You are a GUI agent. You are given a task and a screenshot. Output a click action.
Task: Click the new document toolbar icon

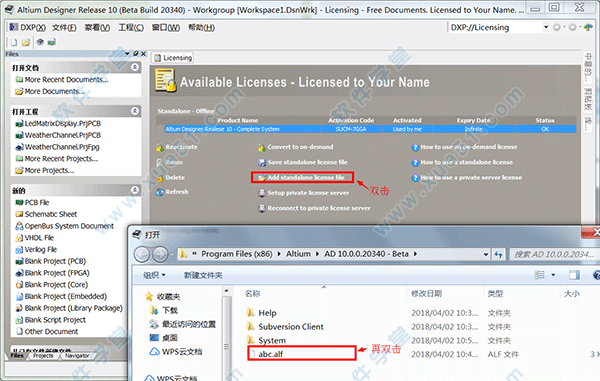(x=14, y=42)
